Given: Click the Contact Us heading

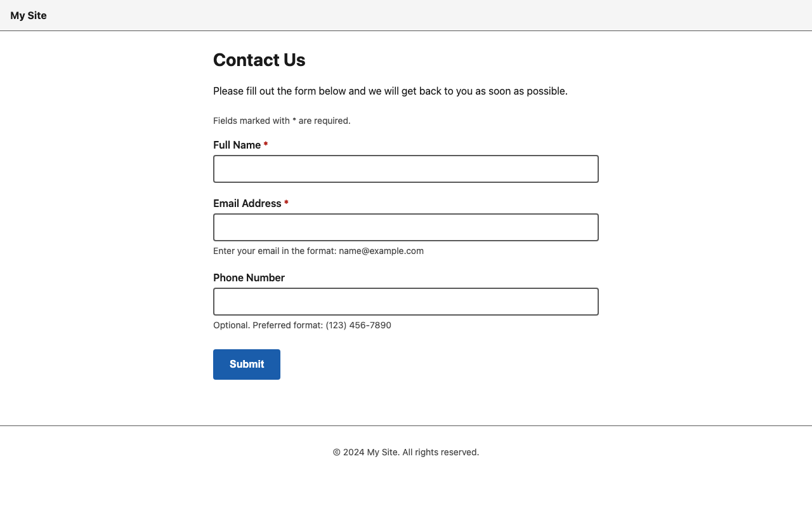Looking at the screenshot, I should 259,60.
